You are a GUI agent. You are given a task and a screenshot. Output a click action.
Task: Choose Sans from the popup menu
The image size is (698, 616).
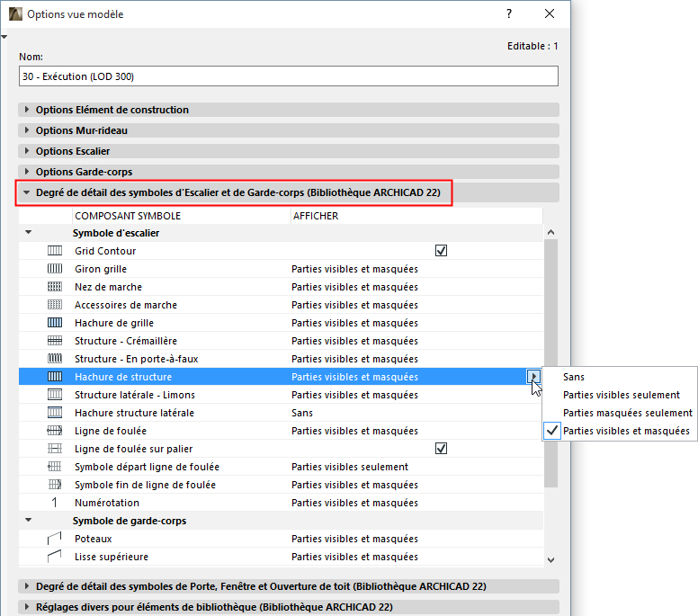click(x=620, y=377)
